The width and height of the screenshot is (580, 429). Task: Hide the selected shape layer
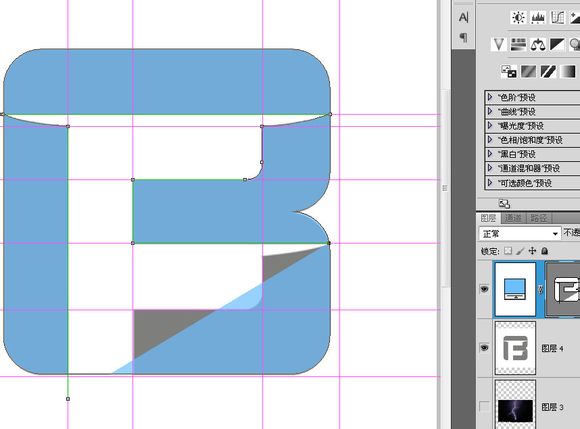484,289
